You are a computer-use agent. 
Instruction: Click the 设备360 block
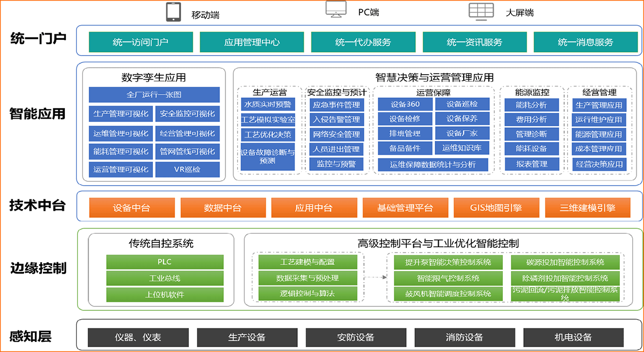point(405,104)
